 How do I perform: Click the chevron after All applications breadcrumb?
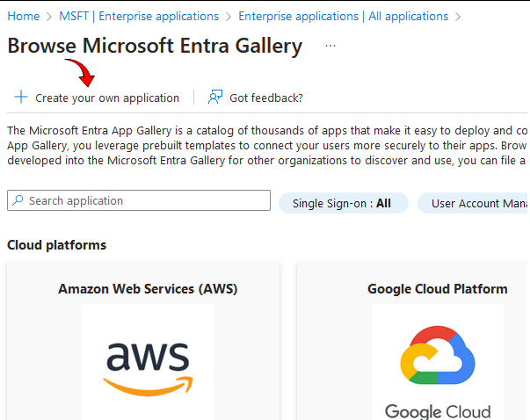point(458,17)
